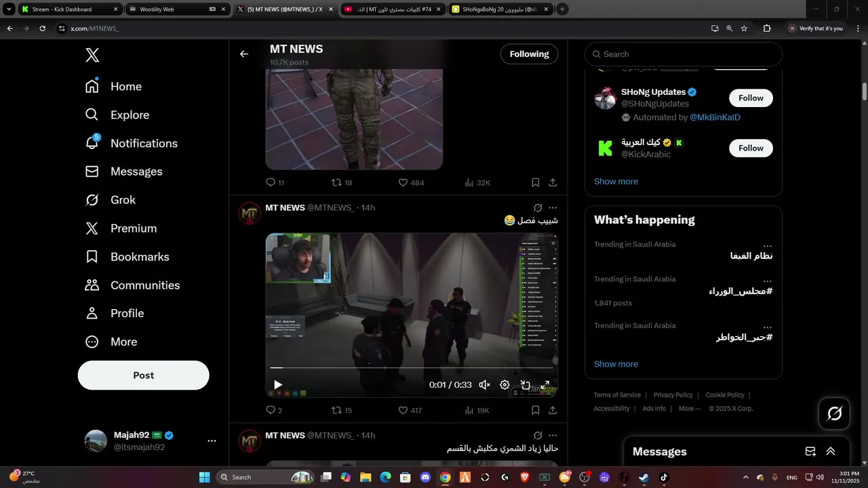Open Grok from the sidebar

point(110,200)
